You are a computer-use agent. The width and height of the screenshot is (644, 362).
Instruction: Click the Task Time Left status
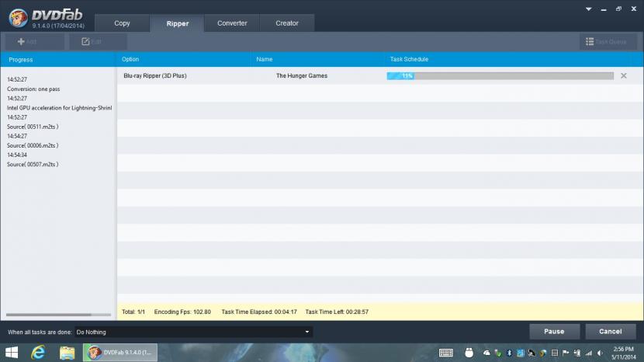[337, 312]
